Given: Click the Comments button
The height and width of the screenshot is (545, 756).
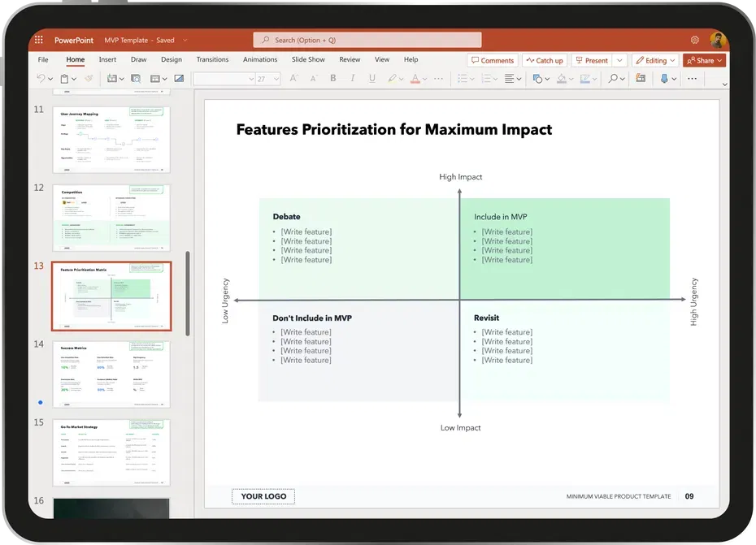Looking at the screenshot, I should point(492,60).
